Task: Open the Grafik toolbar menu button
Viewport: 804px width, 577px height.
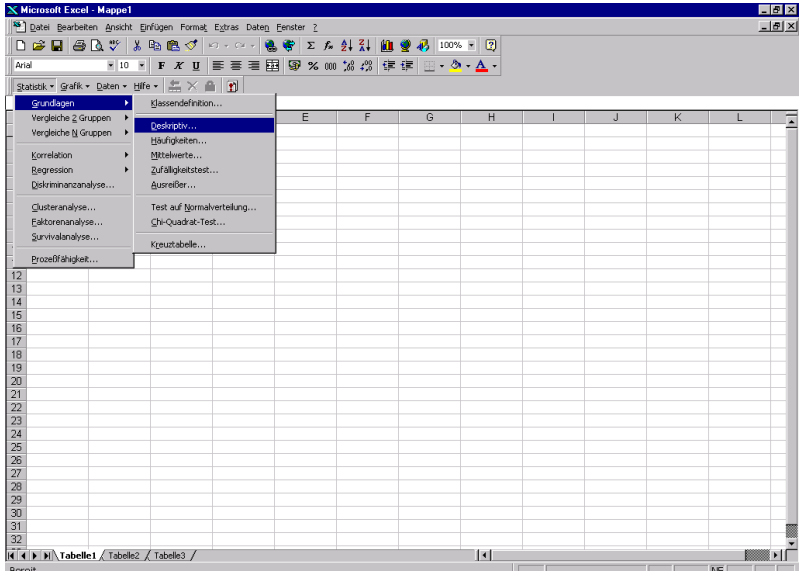Action: [74, 87]
